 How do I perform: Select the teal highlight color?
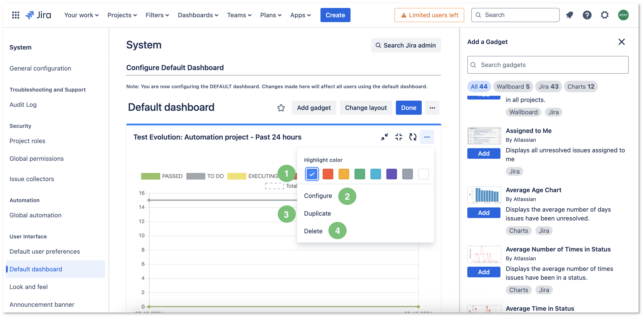click(376, 174)
